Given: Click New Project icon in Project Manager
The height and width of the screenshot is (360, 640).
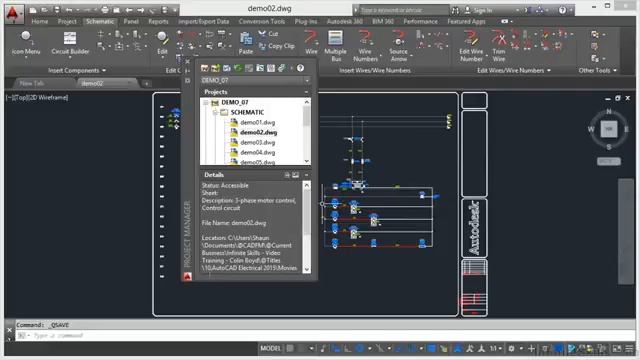Looking at the screenshot, I should (216, 68).
